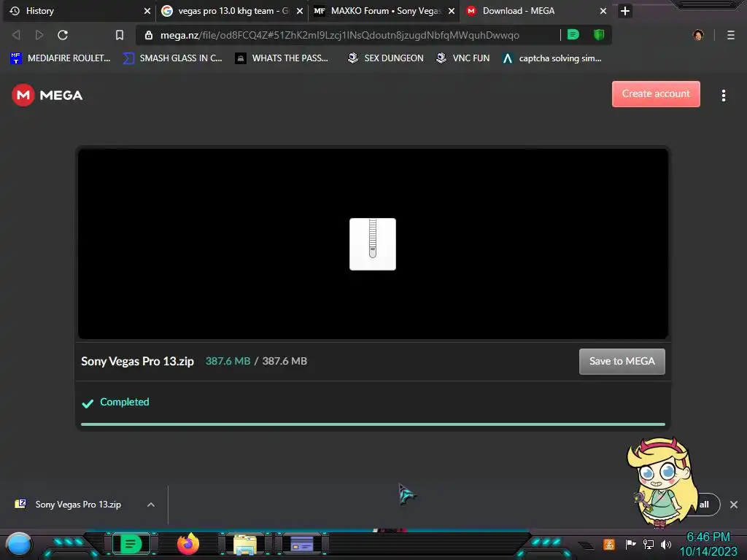Open the network tray icon
The height and width of the screenshot is (560, 747).
tap(649, 544)
